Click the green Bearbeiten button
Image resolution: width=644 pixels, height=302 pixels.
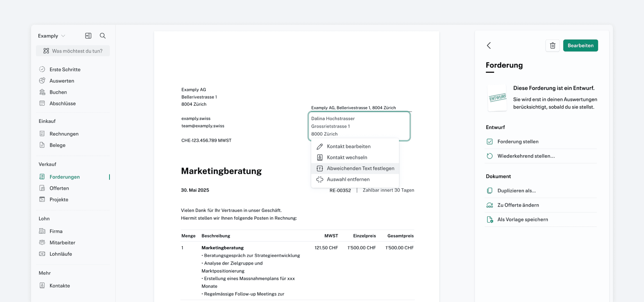[x=580, y=45]
